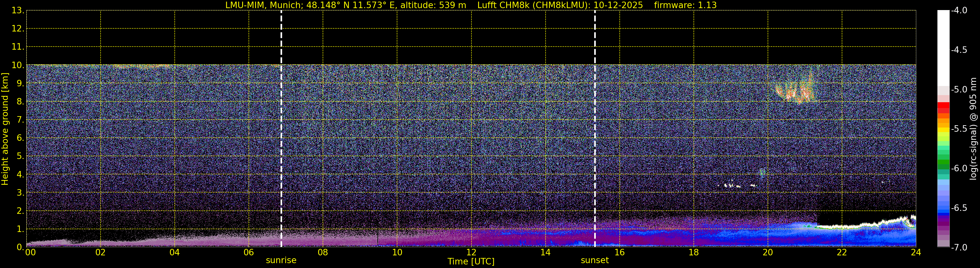
Task: Click time axis tick label '24'
Action: [x=916, y=252]
